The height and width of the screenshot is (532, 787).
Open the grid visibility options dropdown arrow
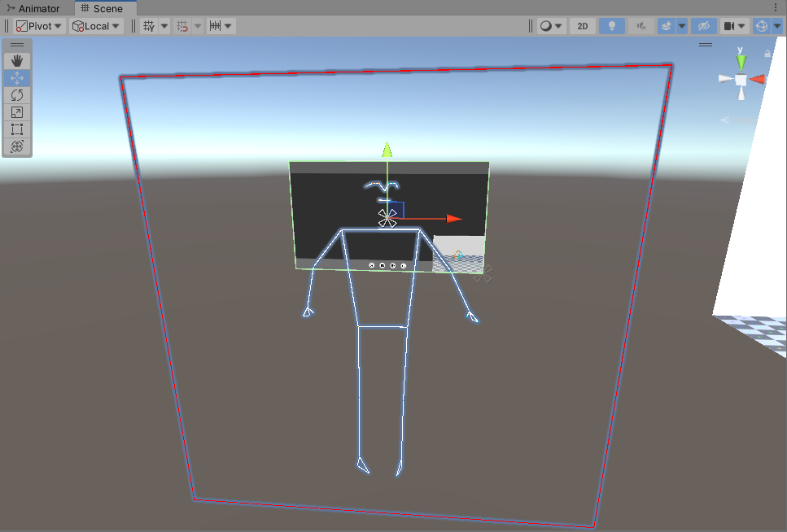pyautogui.click(x=164, y=26)
